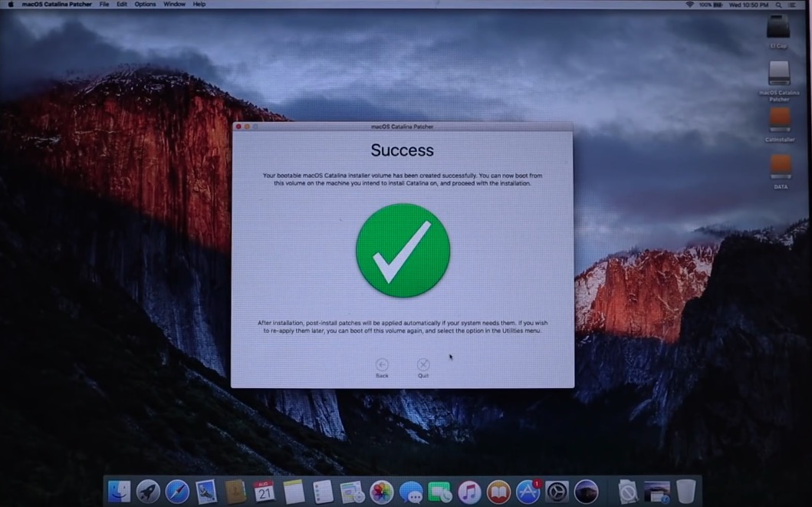Image resolution: width=812 pixels, height=507 pixels.
Task: Open the Options menu
Action: (x=145, y=4)
